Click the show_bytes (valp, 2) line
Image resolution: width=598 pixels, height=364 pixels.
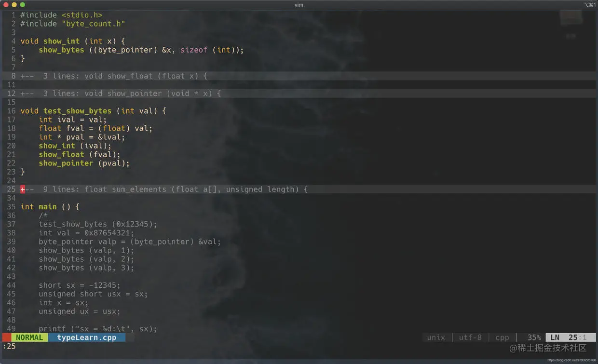tap(86, 259)
